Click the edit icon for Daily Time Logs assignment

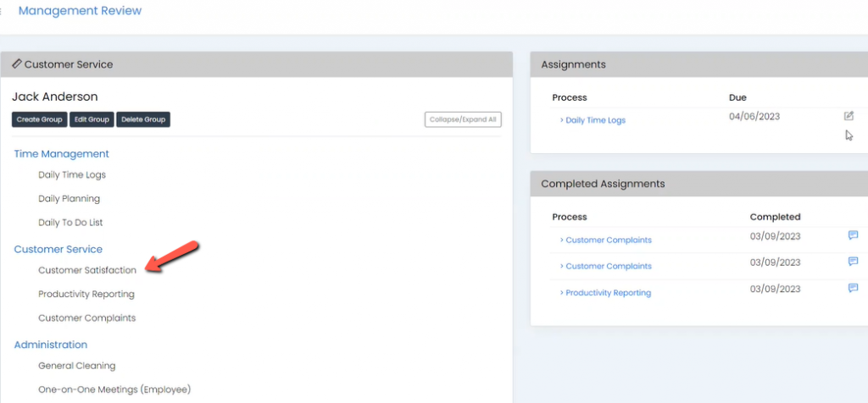point(849,116)
